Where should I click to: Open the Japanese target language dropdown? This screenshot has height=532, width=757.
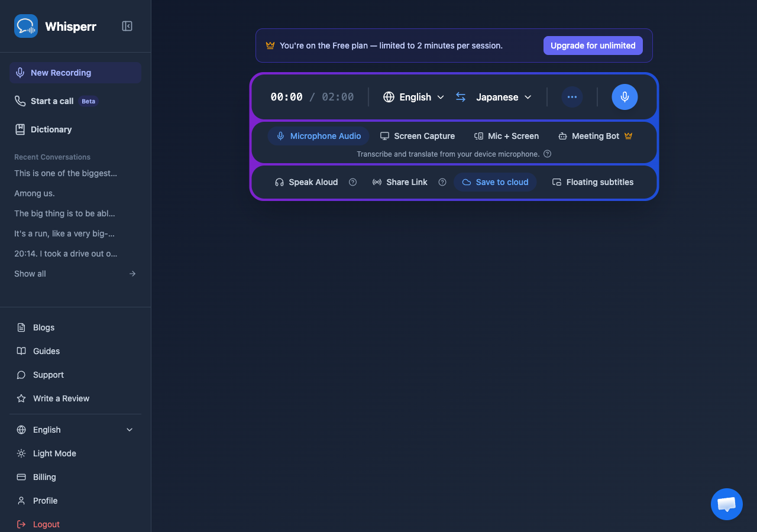point(504,97)
